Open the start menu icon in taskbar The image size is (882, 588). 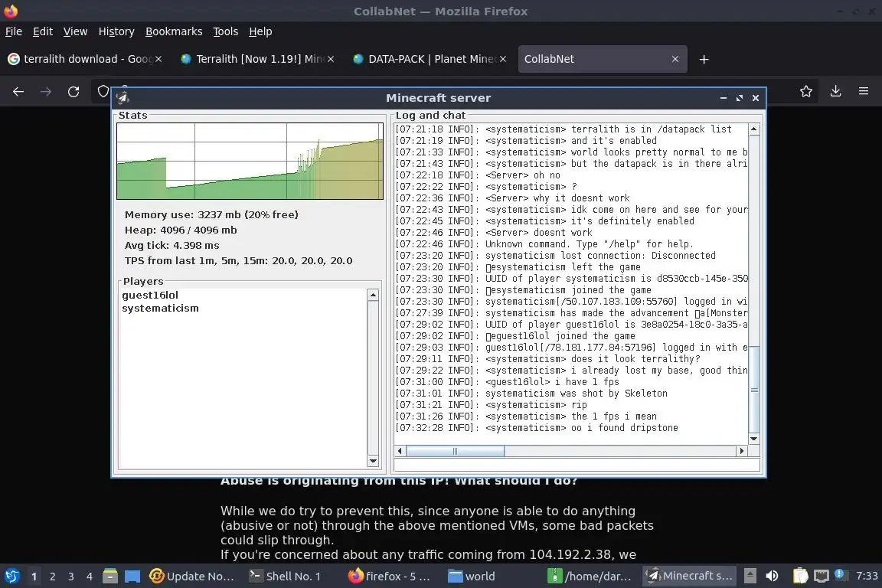[12, 577]
